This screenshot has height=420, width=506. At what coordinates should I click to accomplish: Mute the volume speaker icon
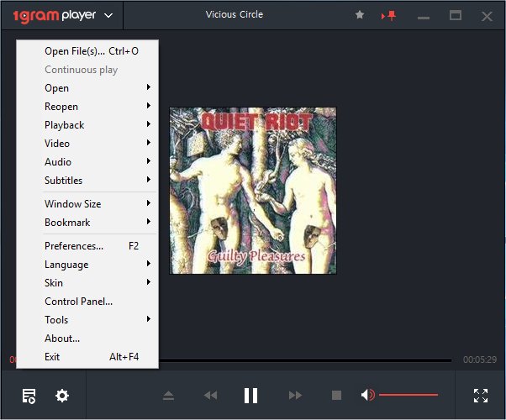tap(367, 395)
